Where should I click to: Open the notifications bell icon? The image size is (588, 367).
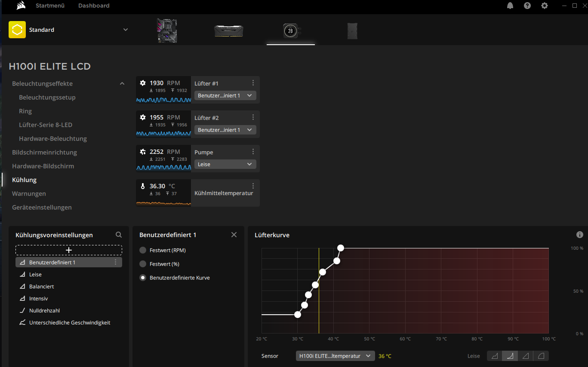tap(510, 6)
